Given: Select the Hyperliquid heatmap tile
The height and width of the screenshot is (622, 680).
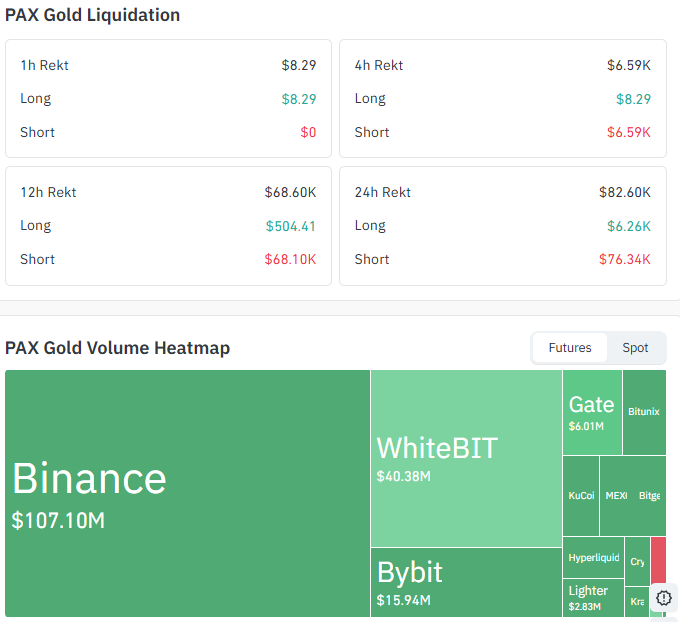Looking at the screenshot, I should pos(593,557).
